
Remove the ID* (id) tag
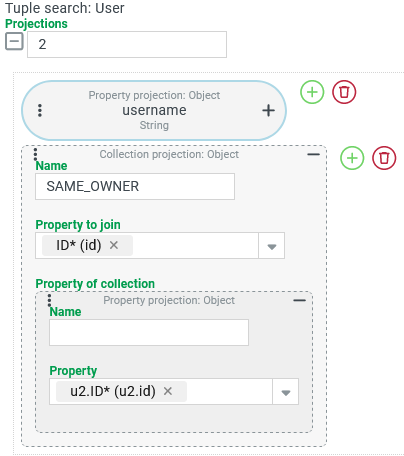click(x=114, y=245)
